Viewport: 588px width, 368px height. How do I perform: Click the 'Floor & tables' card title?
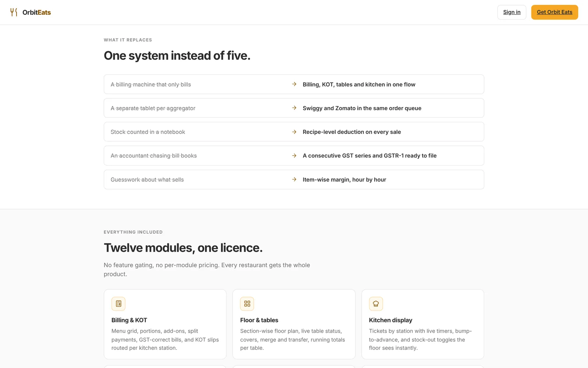[x=259, y=320]
